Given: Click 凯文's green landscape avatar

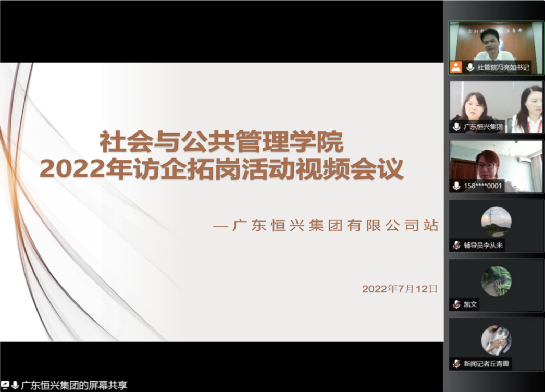Looking at the screenshot, I should click(x=496, y=281).
